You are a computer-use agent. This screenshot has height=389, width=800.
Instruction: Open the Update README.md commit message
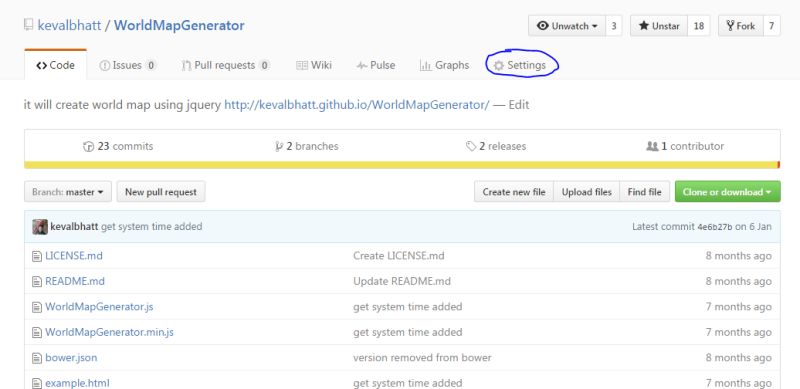pos(402,281)
